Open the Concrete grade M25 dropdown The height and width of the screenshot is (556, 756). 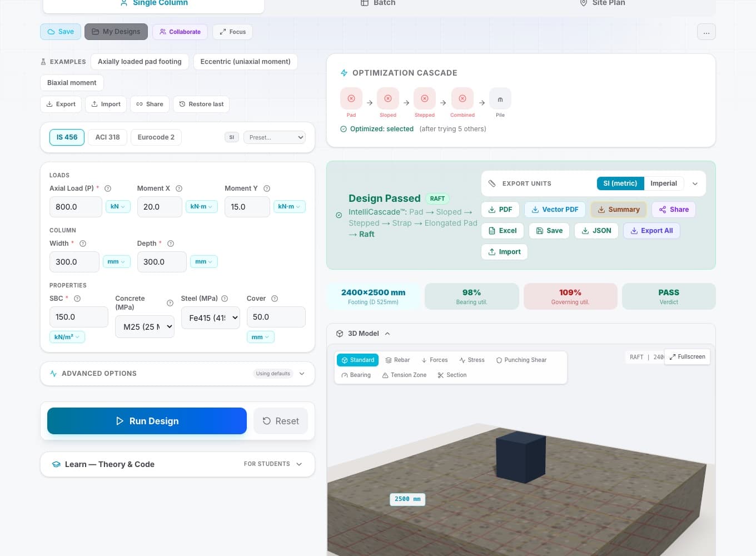(145, 327)
